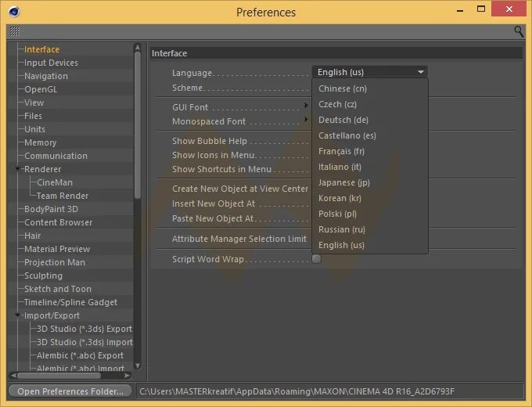532x407 pixels.
Task: Select Russian (ru) language option
Action: (x=342, y=229)
